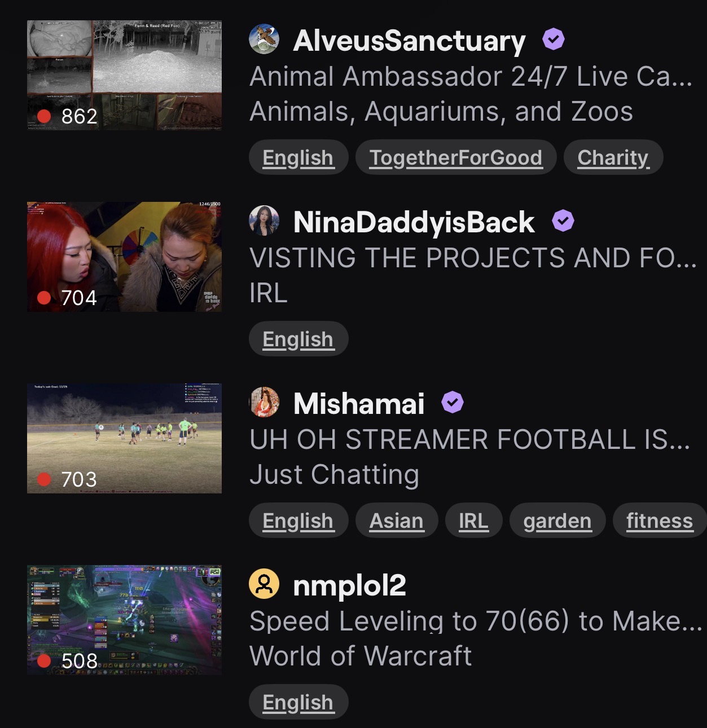Click NinaDaddyisBack profile avatar
The image size is (707, 728).
coord(264,221)
